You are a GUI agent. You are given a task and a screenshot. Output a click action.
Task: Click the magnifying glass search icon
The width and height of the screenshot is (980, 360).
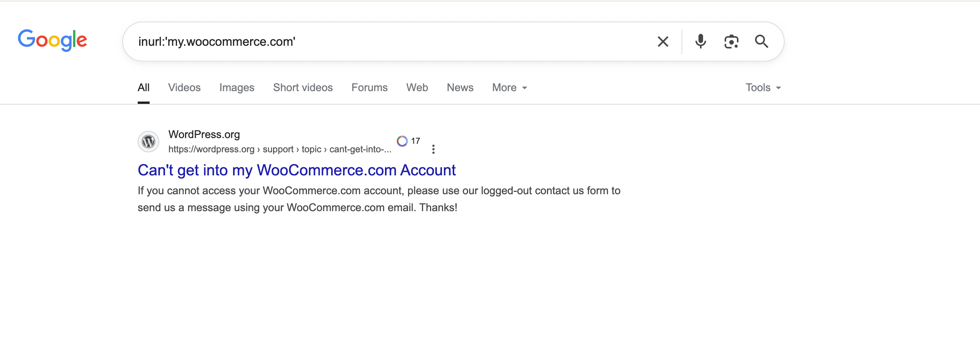[x=762, y=41]
